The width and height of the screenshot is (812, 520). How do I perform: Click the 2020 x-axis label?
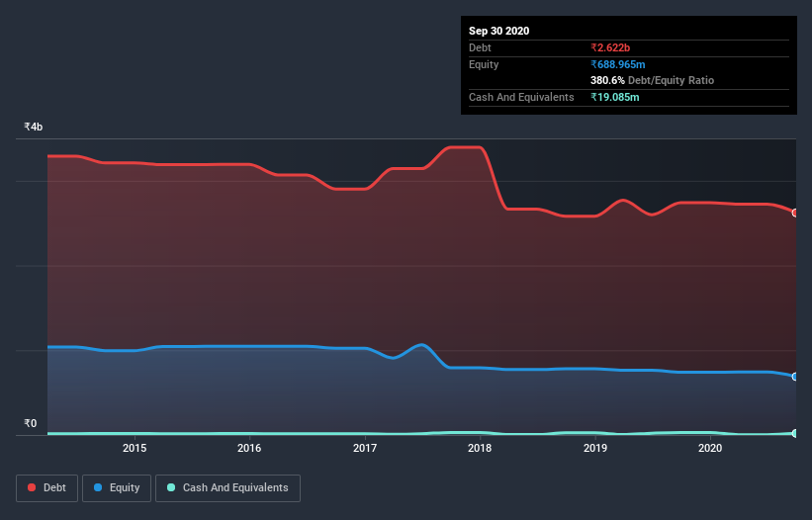pos(710,448)
